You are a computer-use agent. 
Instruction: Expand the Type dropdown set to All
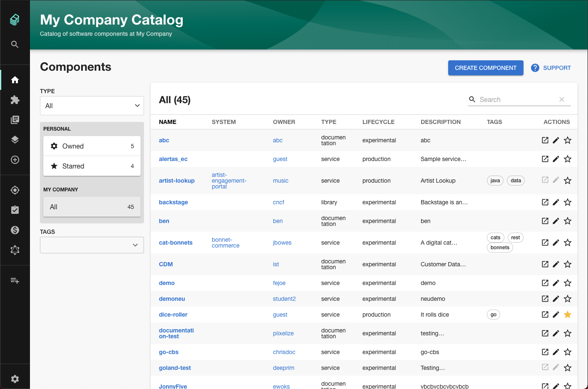(x=92, y=106)
